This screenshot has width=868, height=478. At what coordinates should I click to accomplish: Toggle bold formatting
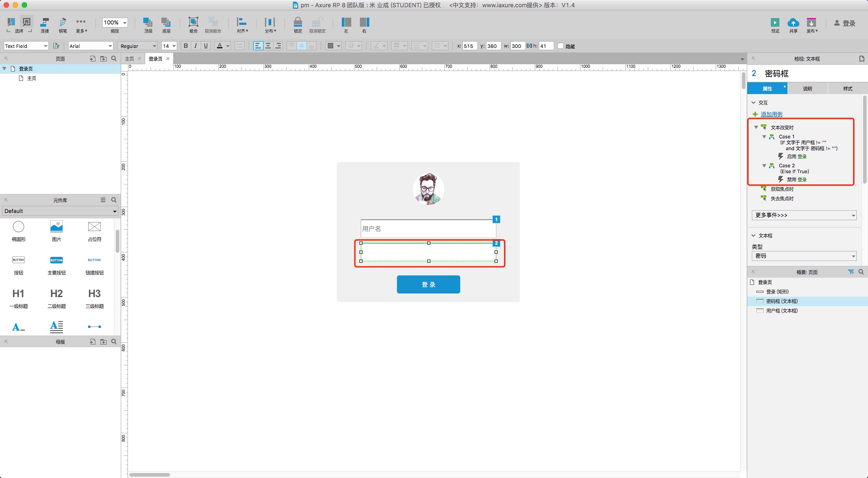(x=185, y=46)
